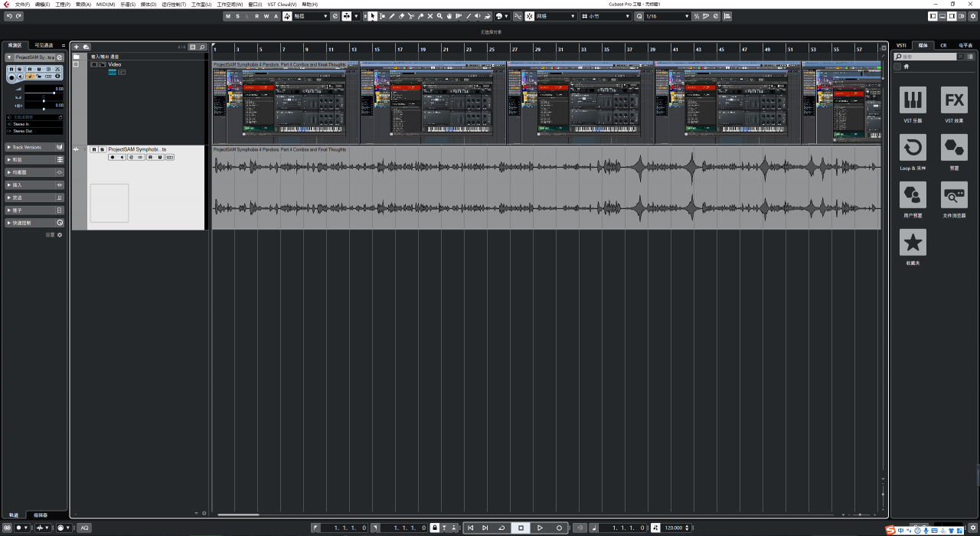Screen dimensions: 980x536
Task: Click the Play transport button
Action: (x=540, y=528)
